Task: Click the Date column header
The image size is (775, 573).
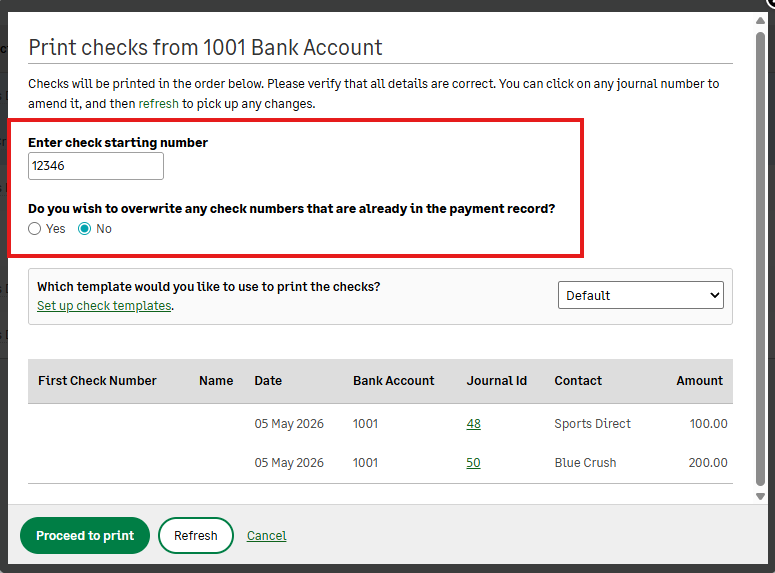Action: point(268,381)
